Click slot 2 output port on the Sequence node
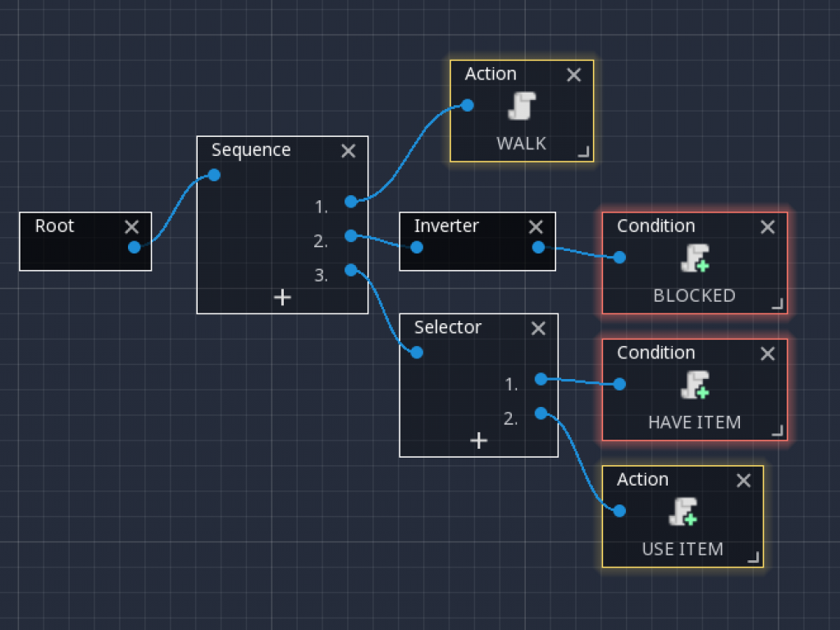The image size is (840, 630). pyautogui.click(x=349, y=236)
